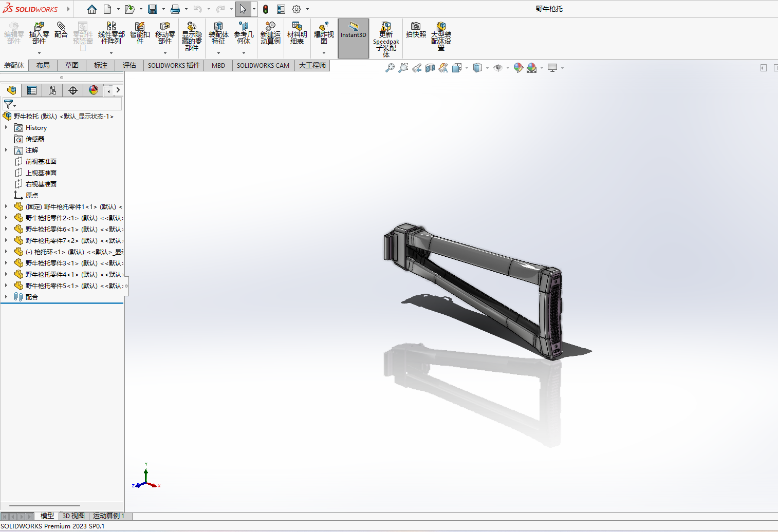Screen dimensions: 778x532
Task: Switch to the 草图 tab
Action: [72, 65]
